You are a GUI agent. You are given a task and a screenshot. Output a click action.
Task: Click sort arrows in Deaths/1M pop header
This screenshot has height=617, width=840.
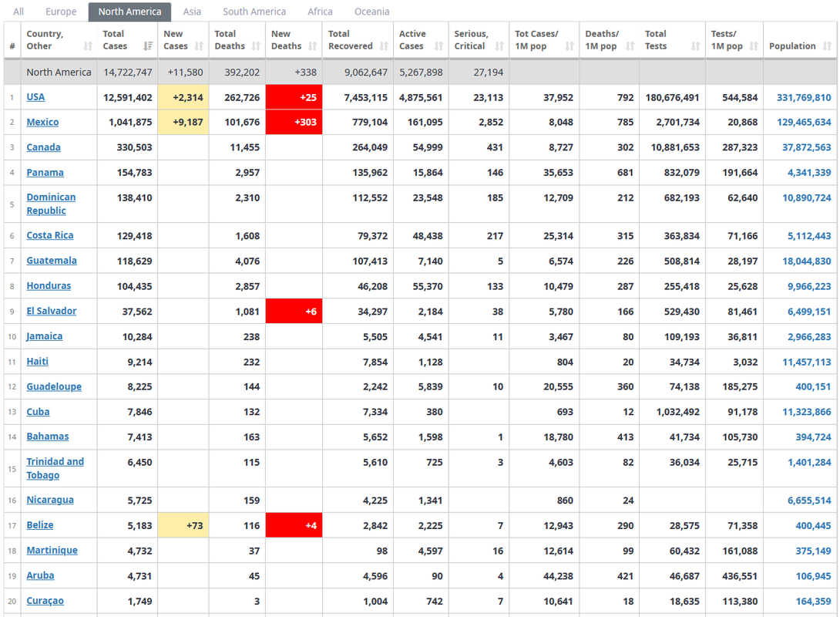pos(630,46)
